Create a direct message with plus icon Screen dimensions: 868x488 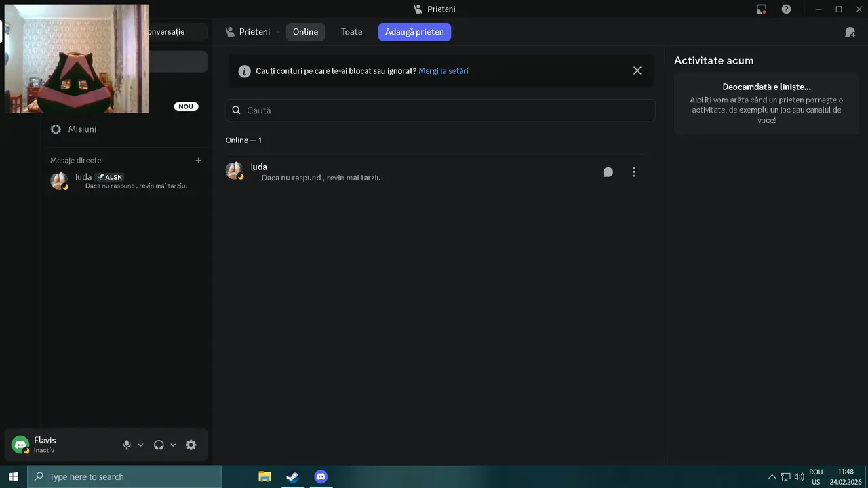[x=199, y=161]
